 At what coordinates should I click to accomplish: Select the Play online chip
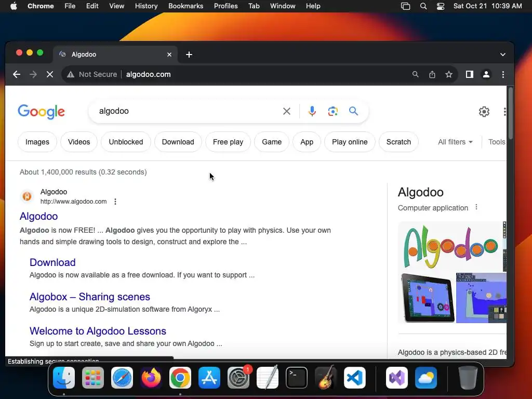tap(350, 142)
